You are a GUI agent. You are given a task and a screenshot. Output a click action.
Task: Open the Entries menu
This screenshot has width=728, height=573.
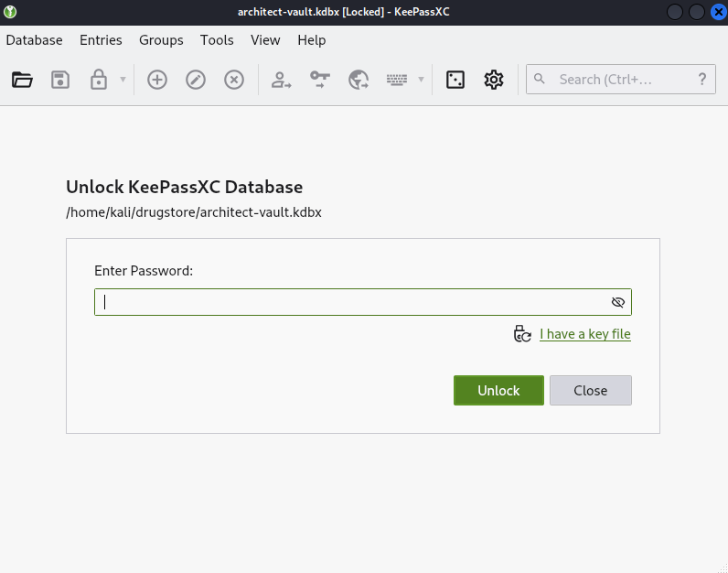pyautogui.click(x=101, y=40)
